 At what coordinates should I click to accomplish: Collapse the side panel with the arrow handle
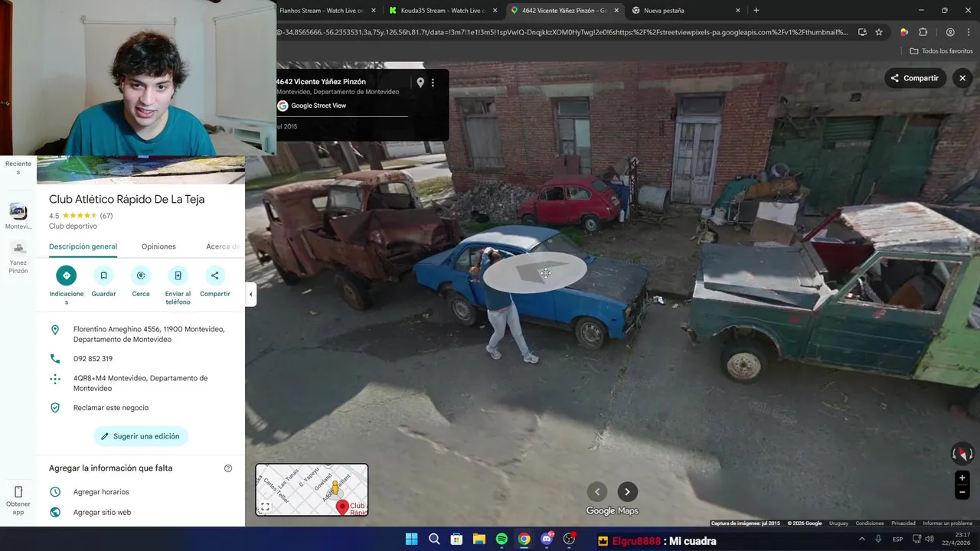tap(250, 295)
